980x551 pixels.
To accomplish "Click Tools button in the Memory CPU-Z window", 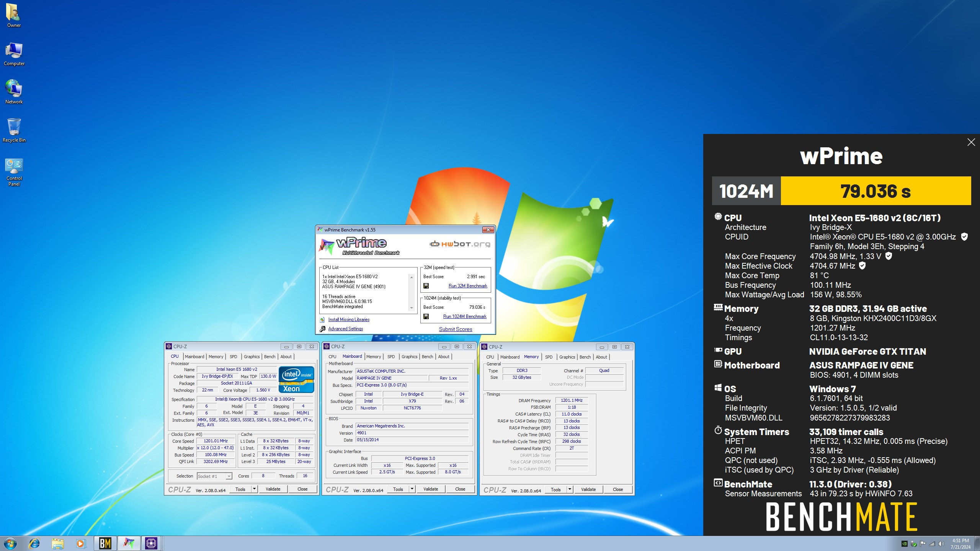I will [555, 489].
